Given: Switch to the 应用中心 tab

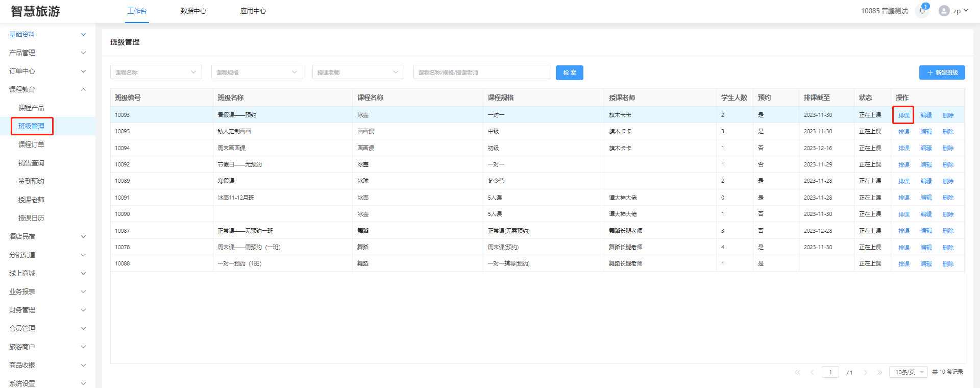Looking at the screenshot, I should pyautogui.click(x=253, y=11).
